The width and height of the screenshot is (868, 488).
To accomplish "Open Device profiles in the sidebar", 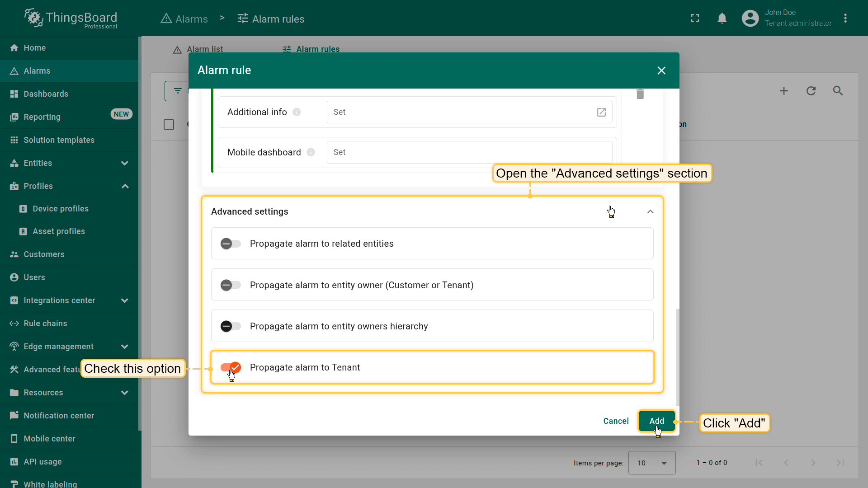I will click(61, 209).
